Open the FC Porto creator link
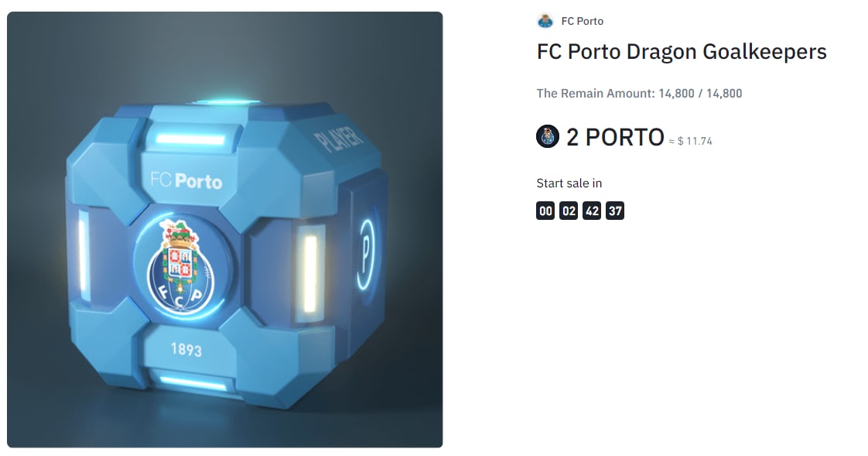Screen dimensions: 868x456 coord(582,21)
